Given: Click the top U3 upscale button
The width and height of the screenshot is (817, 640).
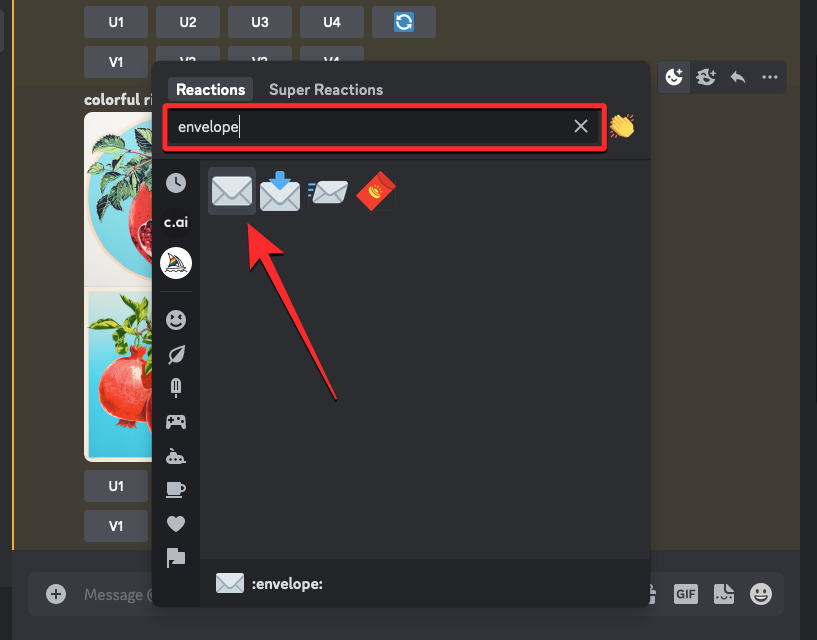Looking at the screenshot, I should [x=259, y=22].
